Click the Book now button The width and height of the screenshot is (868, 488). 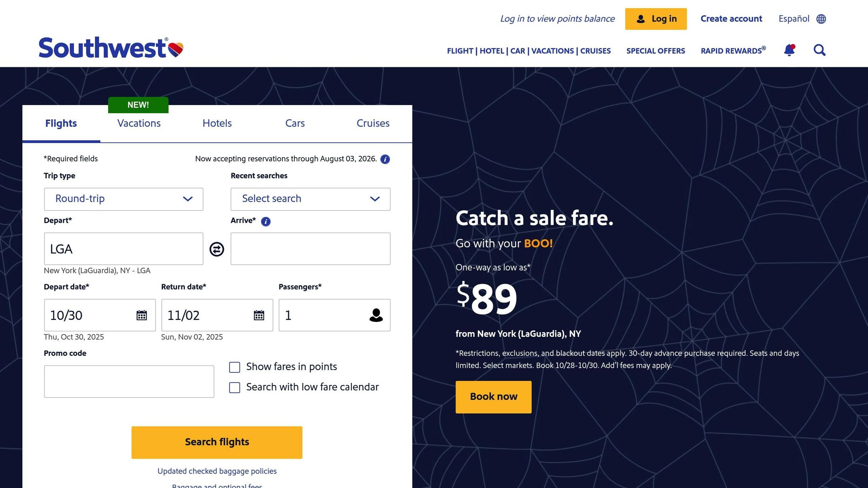point(493,397)
